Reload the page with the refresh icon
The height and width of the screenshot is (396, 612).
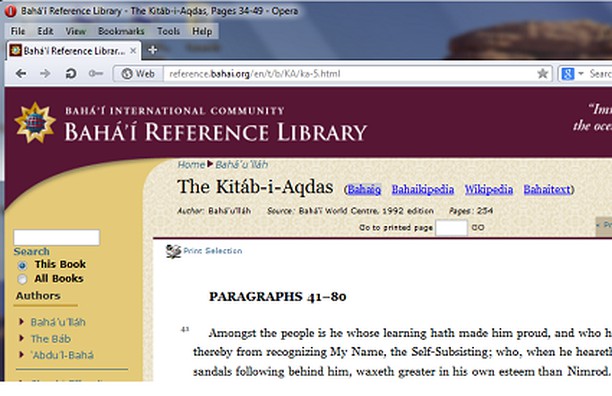click(x=71, y=73)
